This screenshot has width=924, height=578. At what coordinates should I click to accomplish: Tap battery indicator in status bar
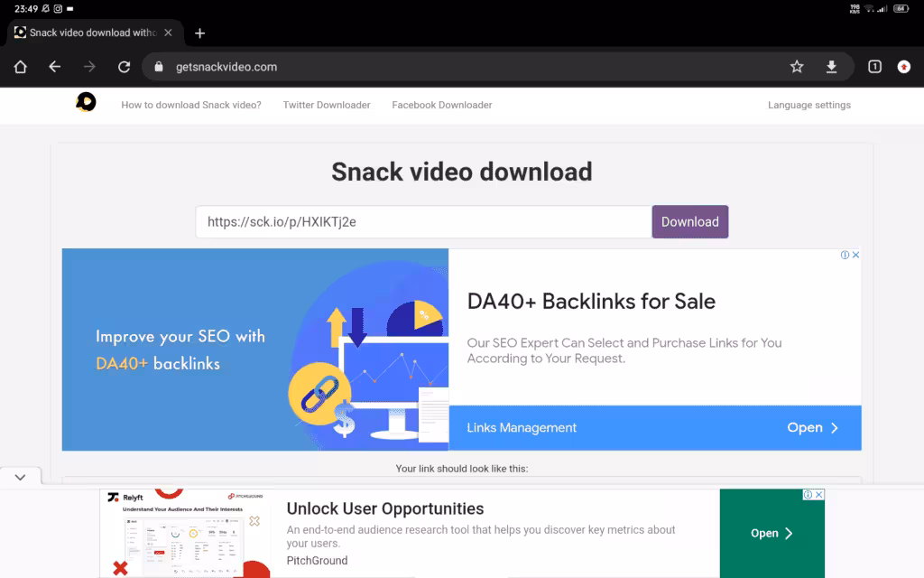tap(901, 9)
